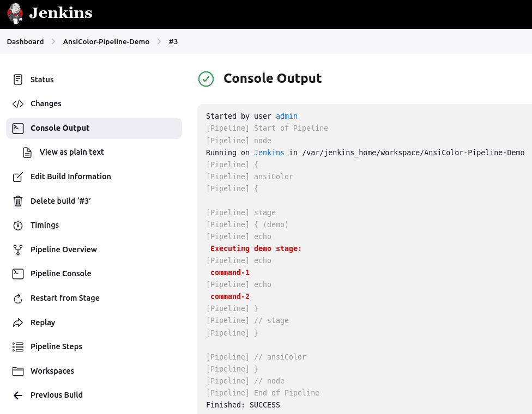
Task: Click the '[Pipeline] ansiColor' line
Action: [250, 176]
